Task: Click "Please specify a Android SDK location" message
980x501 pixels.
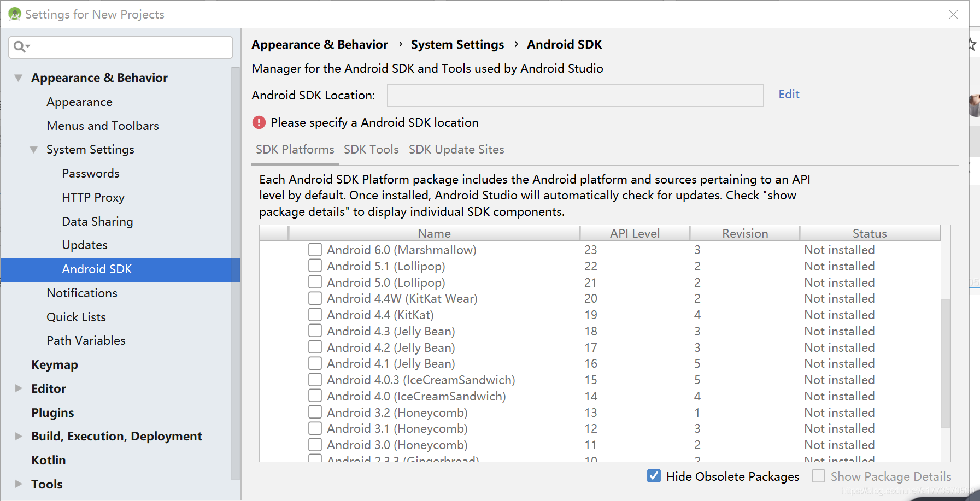Action: pyautogui.click(x=374, y=123)
